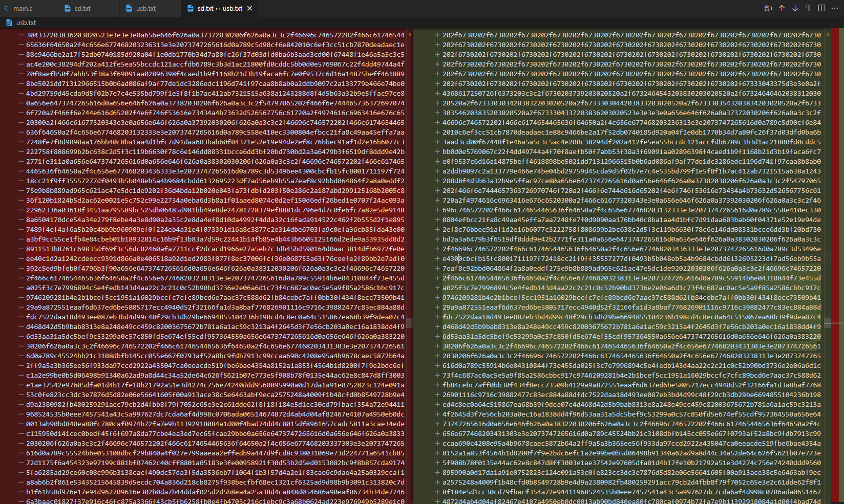Toggle trim whitespace differences with the pilcrow icon
Screen dimensions: 844x504
[808, 8]
